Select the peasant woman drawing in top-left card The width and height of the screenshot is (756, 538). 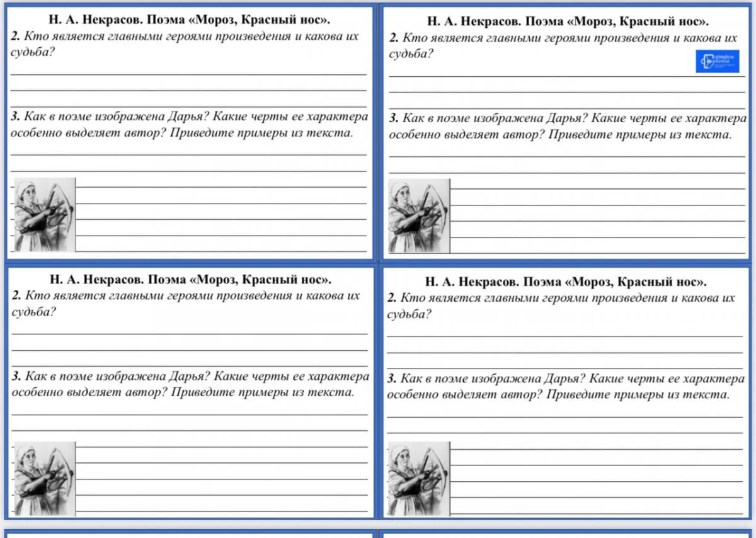click(x=44, y=215)
